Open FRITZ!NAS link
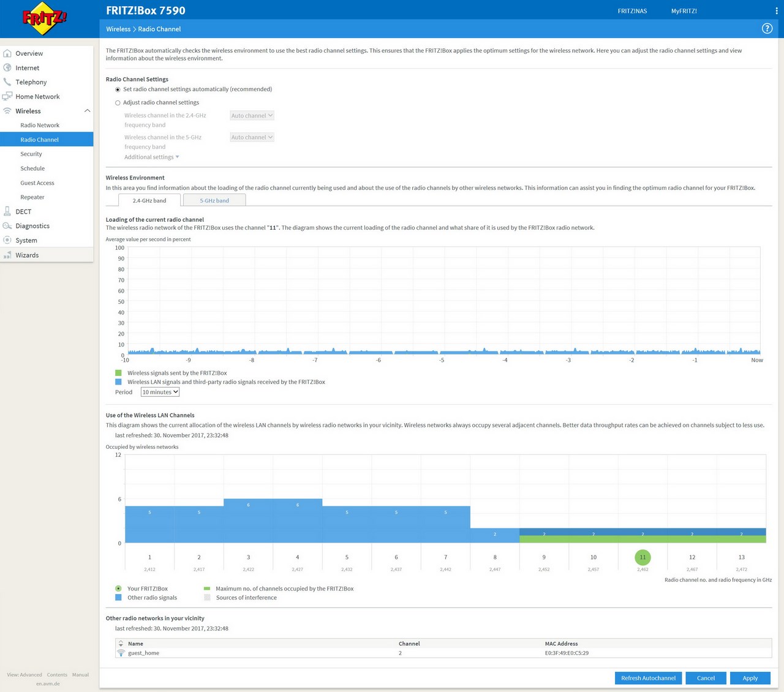Viewport: 784px width, 692px height. pyautogui.click(x=632, y=11)
